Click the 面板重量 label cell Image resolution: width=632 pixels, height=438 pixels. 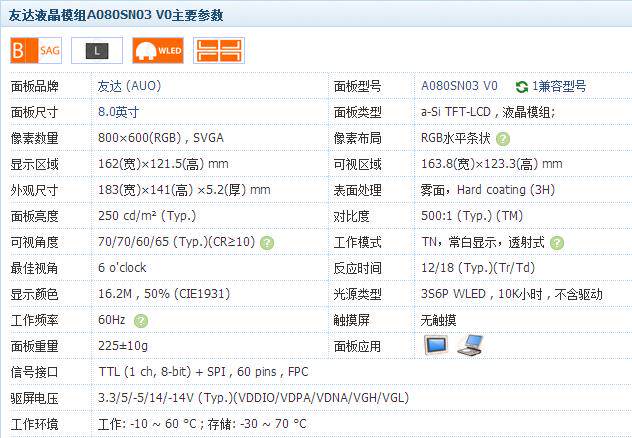click(x=35, y=346)
